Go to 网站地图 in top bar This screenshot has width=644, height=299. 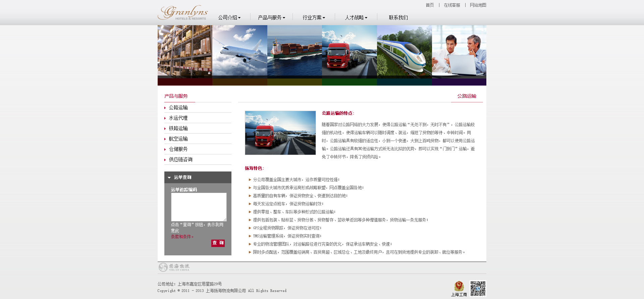tap(478, 5)
